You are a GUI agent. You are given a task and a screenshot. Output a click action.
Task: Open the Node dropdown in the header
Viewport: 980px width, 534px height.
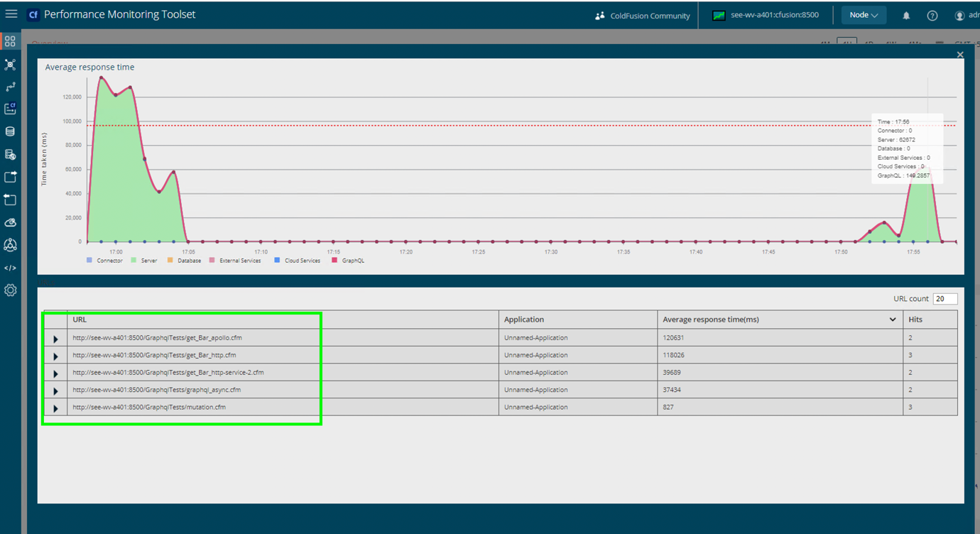pyautogui.click(x=864, y=14)
